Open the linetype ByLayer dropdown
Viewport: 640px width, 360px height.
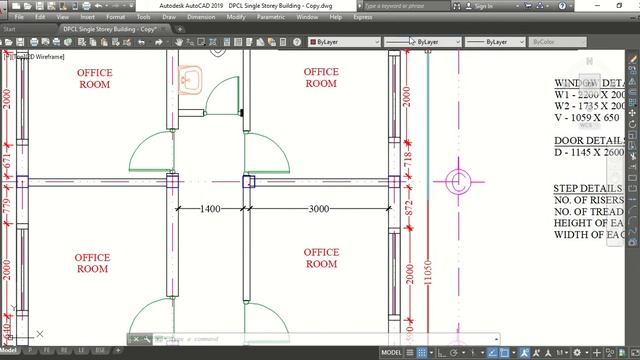point(422,42)
